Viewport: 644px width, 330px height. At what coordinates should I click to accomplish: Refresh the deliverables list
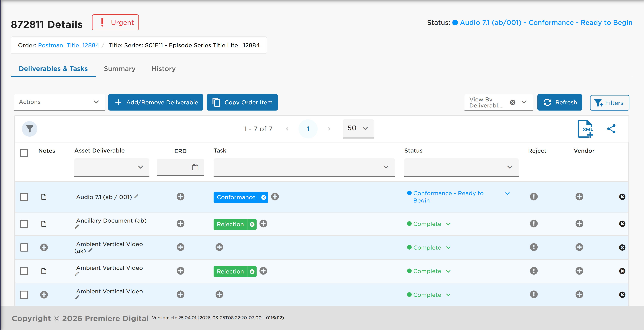tap(559, 102)
